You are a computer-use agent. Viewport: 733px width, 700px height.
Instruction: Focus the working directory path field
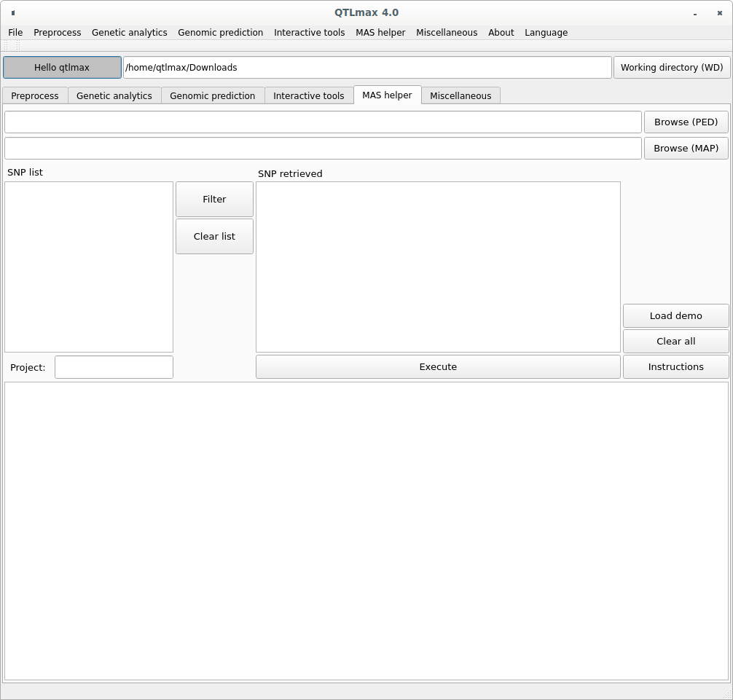tap(367, 68)
